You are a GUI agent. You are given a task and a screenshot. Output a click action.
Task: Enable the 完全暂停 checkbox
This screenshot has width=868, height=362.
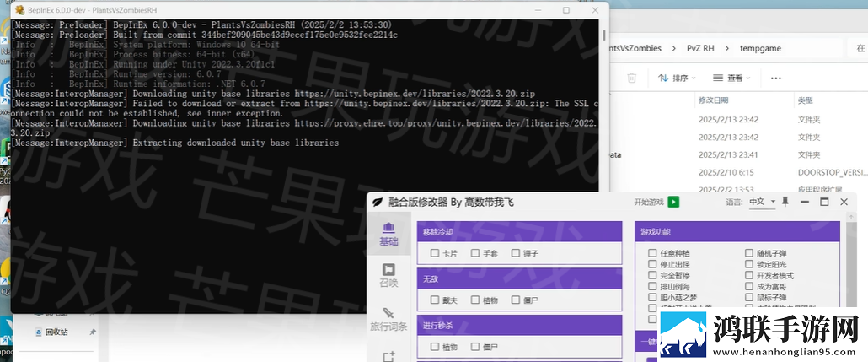652,276
